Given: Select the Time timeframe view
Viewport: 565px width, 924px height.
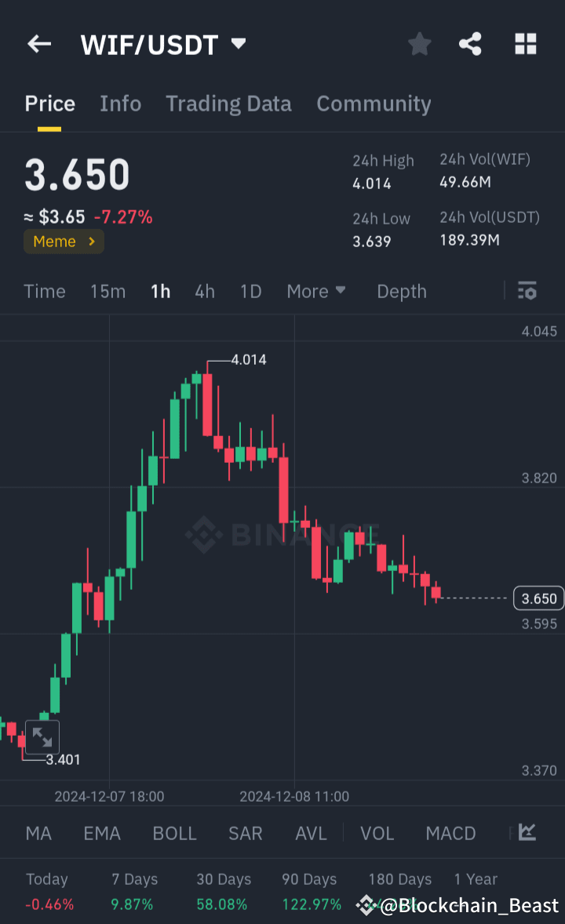Looking at the screenshot, I should point(44,291).
